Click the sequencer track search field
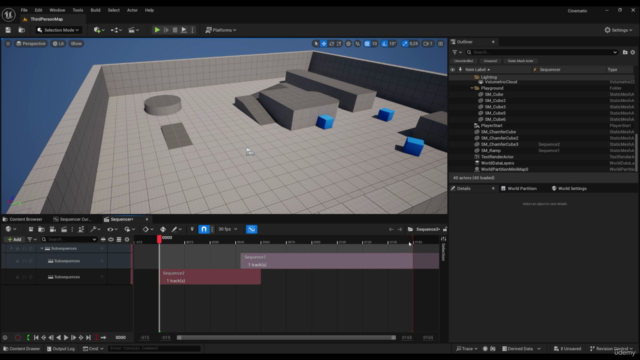The width and height of the screenshot is (640, 360). (x=69, y=240)
